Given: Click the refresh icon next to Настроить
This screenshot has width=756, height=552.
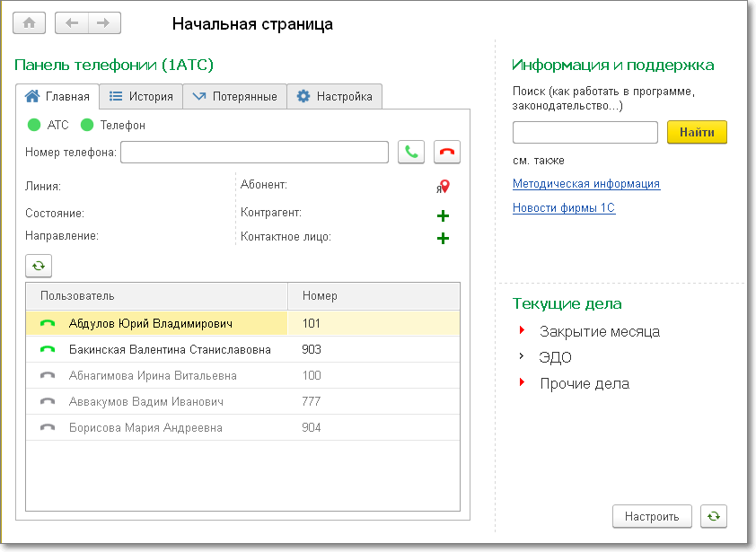Looking at the screenshot, I should [x=714, y=516].
